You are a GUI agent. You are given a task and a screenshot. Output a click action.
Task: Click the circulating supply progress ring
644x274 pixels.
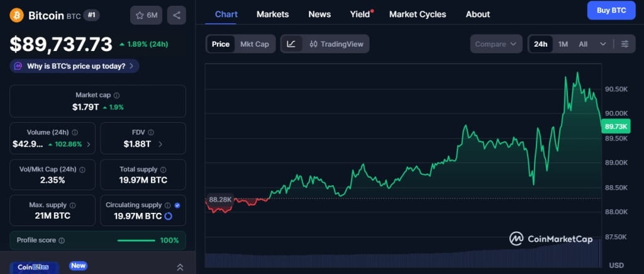click(x=168, y=216)
